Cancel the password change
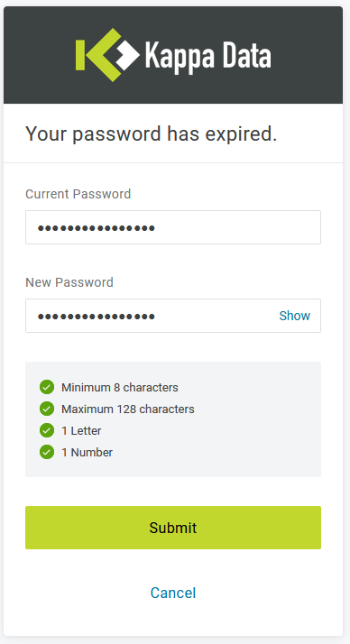The height and width of the screenshot is (644, 350). [x=173, y=593]
